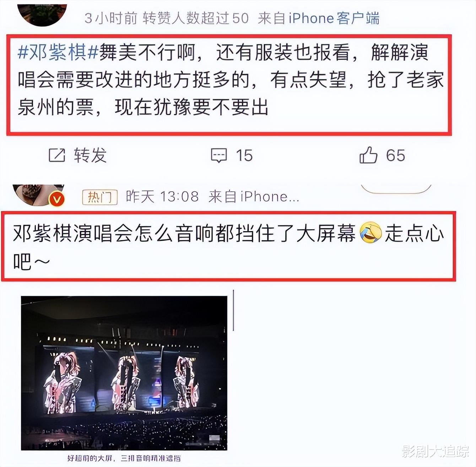Click the 热门 hot tag
Image resolution: width=476 pixels, height=467 pixels.
(x=99, y=197)
